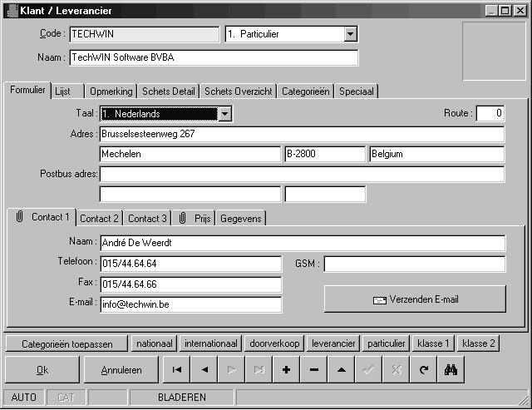
Task: Click the Annuleren button
Action: [x=121, y=369]
